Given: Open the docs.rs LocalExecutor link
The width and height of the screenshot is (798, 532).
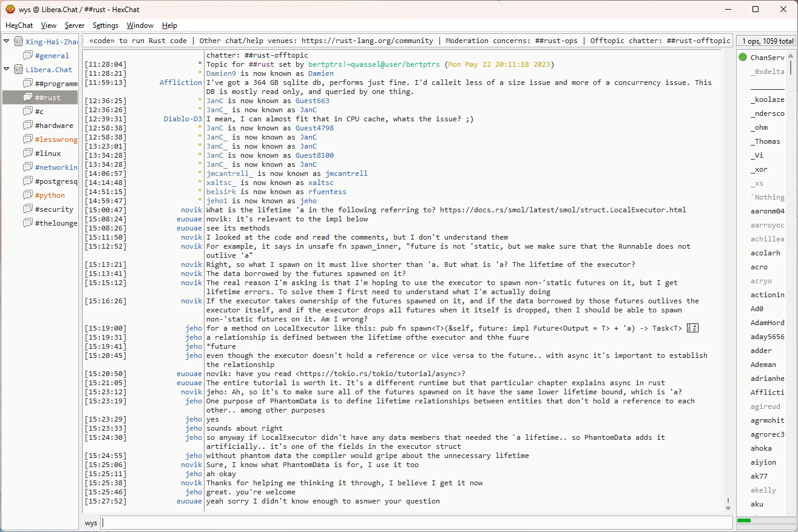Looking at the screenshot, I should coord(563,210).
